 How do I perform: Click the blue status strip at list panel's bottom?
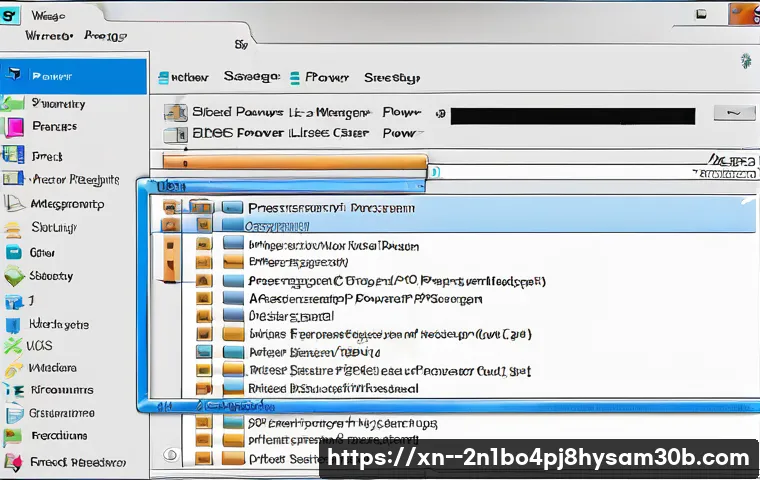(x=448, y=406)
